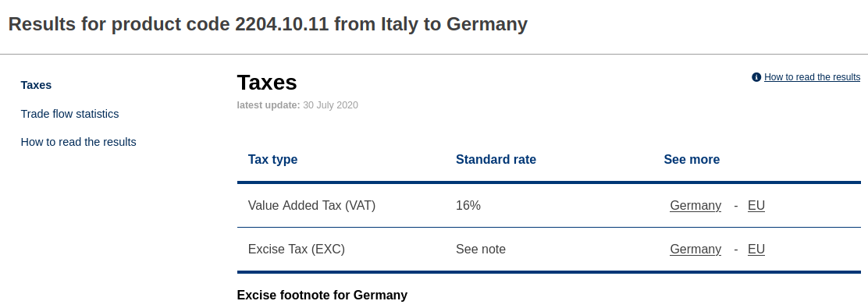This screenshot has width=868, height=308.
Task: Click the See more column header
Action: point(692,160)
